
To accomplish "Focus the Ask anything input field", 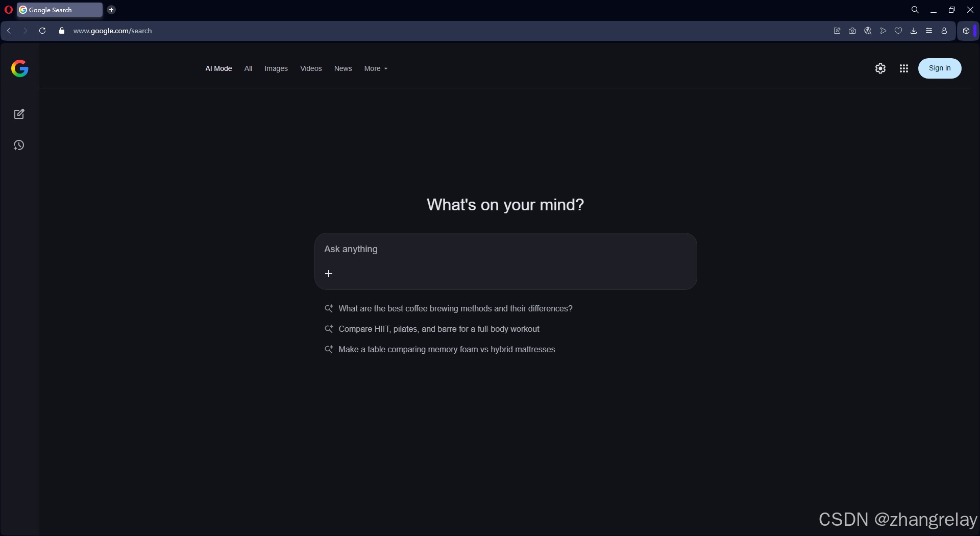I will point(505,249).
